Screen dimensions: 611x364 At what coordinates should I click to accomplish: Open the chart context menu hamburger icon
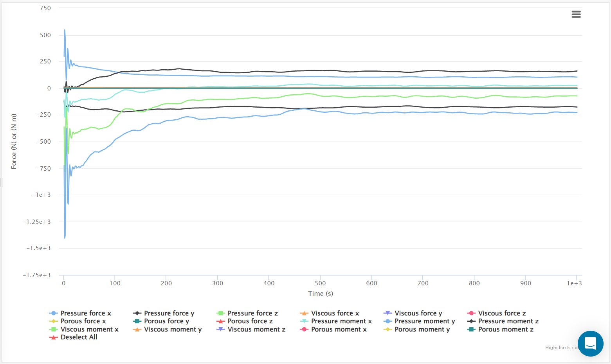(x=576, y=14)
